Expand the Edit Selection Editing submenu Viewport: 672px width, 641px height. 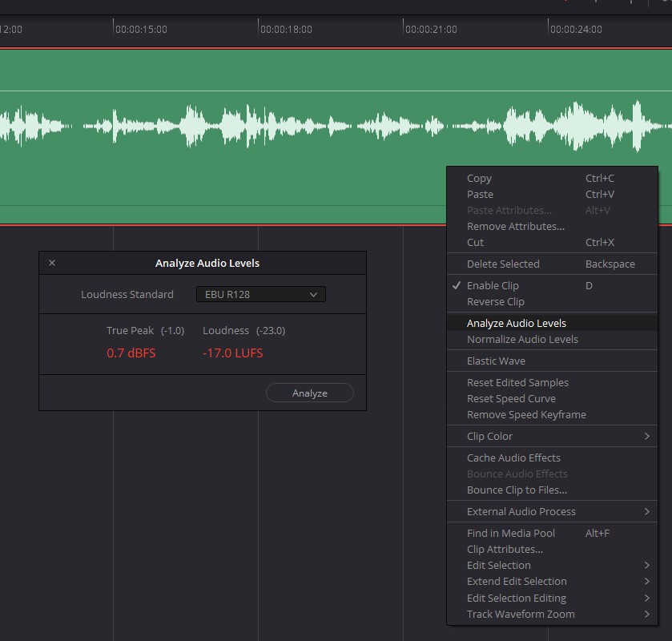point(552,598)
